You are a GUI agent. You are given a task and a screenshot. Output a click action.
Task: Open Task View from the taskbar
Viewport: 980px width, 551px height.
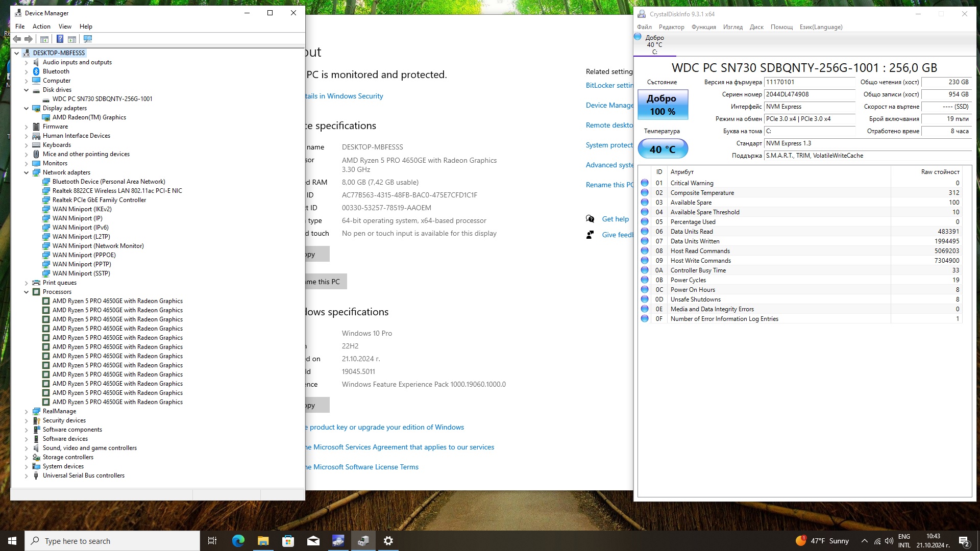click(212, 541)
